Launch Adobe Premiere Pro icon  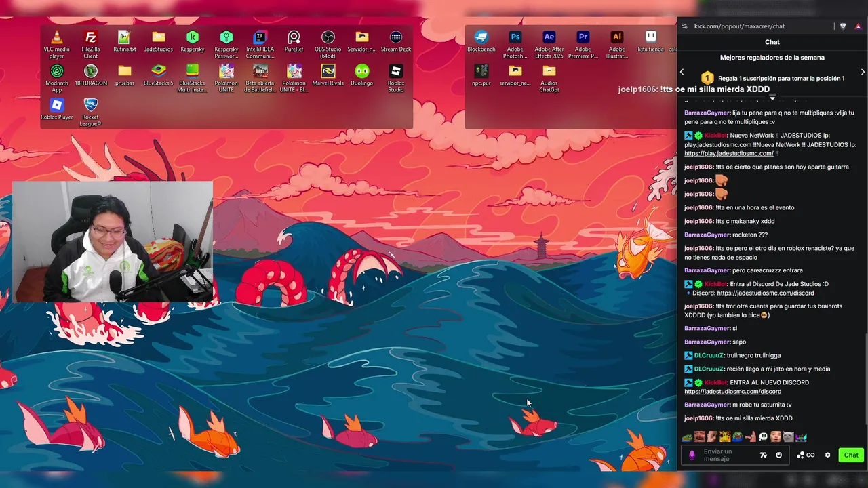click(583, 44)
